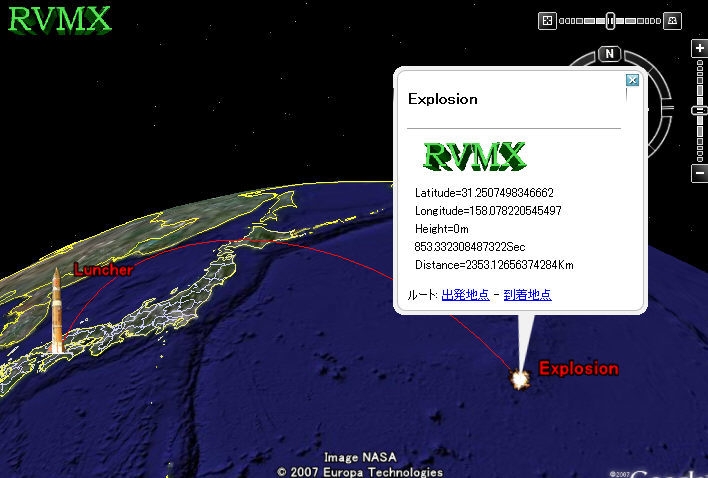Click the red Explosion placemark label
This screenshot has height=478, width=708.
(x=578, y=368)
